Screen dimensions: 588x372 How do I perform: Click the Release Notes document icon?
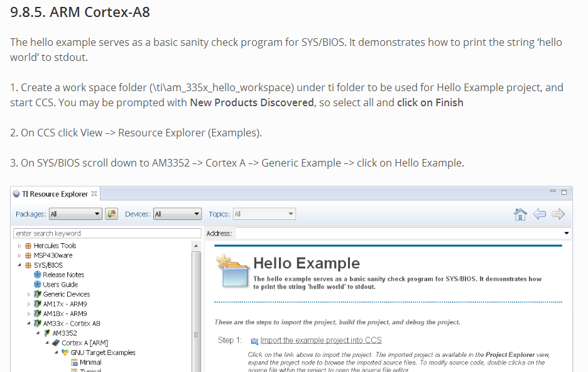coord(38,275)
